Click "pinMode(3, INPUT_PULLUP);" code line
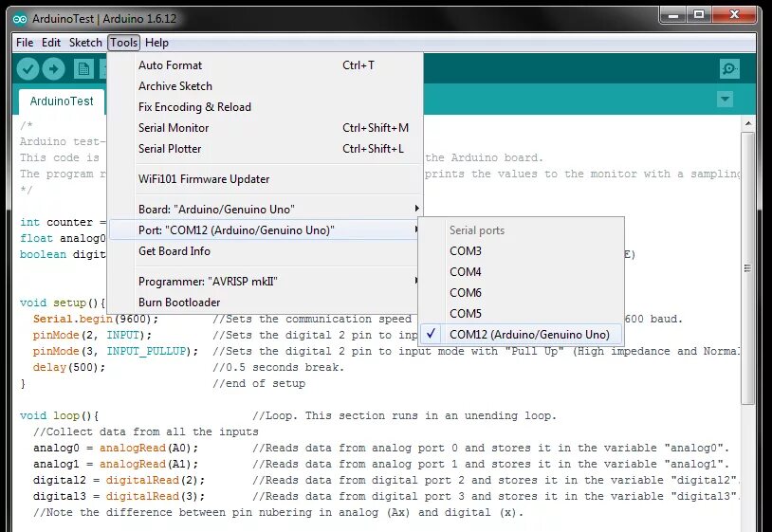772x532 pixels. click(116, 352)
